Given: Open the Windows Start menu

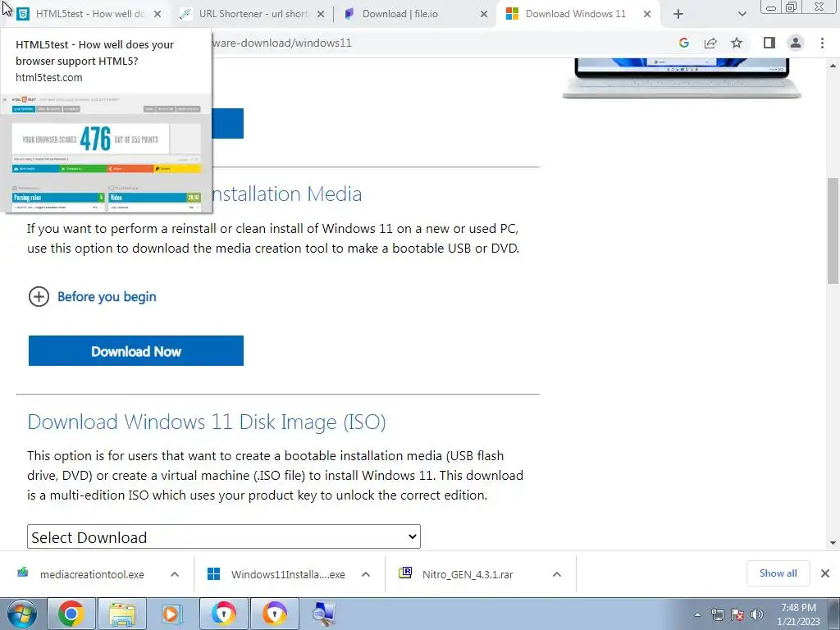Looking at the screenshot, I should 21,614.
